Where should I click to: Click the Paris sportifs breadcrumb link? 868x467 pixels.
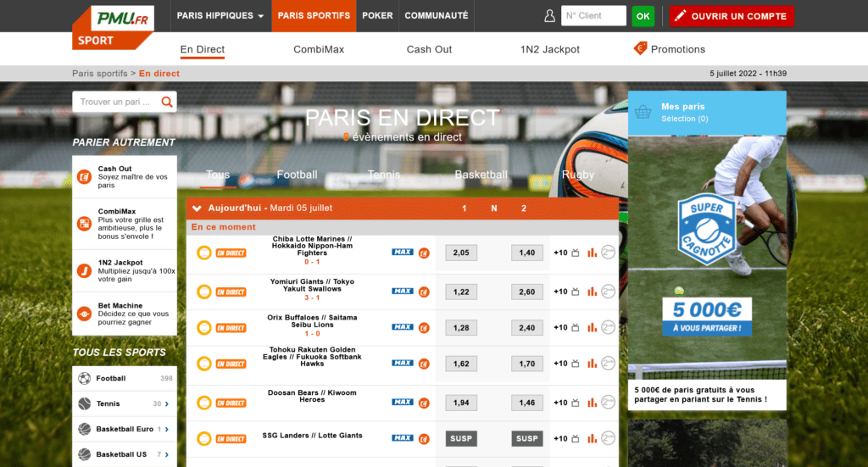(x=100, y=74)
